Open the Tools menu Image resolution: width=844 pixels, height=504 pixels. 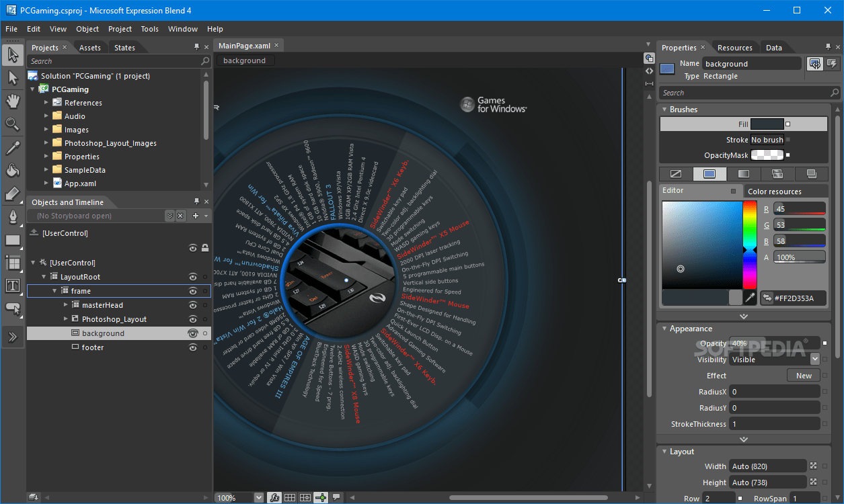(150, 29)
